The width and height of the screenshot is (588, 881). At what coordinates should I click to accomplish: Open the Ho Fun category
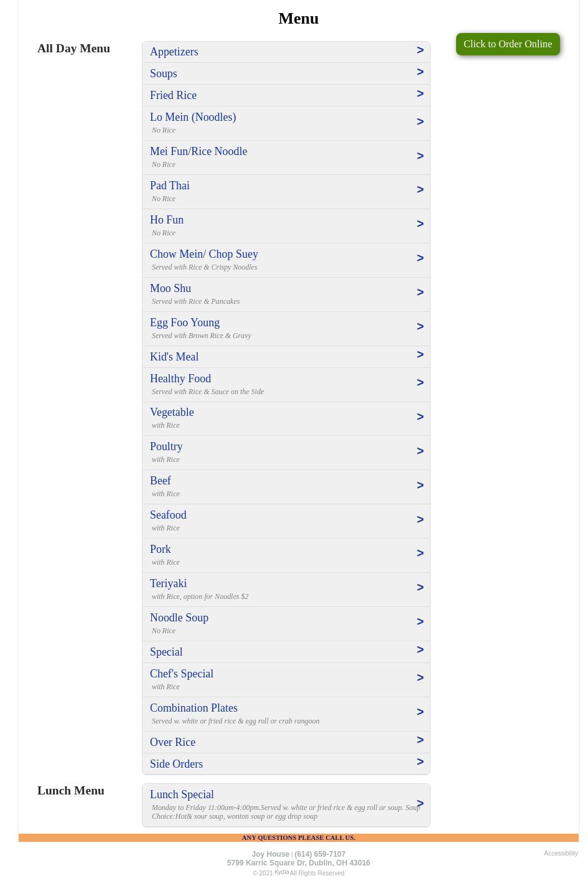[x=167, y=220]
